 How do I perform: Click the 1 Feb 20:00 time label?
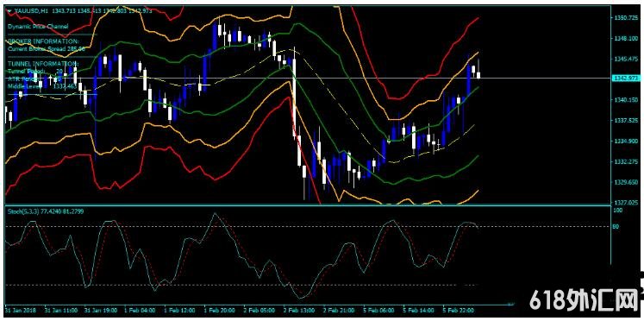click(221, 310)
